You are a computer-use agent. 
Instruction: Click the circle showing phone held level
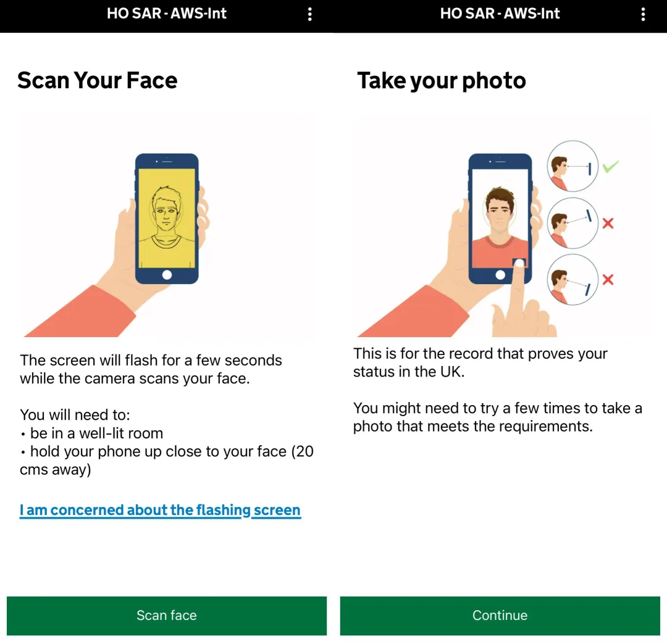pos(573,166)
